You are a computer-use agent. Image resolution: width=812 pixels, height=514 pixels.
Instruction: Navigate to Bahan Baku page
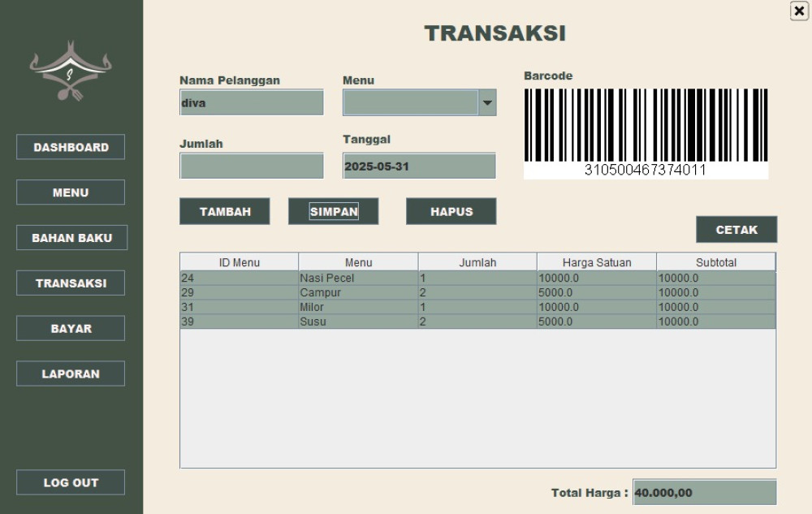pyautogui.click(x=71, y=238)
